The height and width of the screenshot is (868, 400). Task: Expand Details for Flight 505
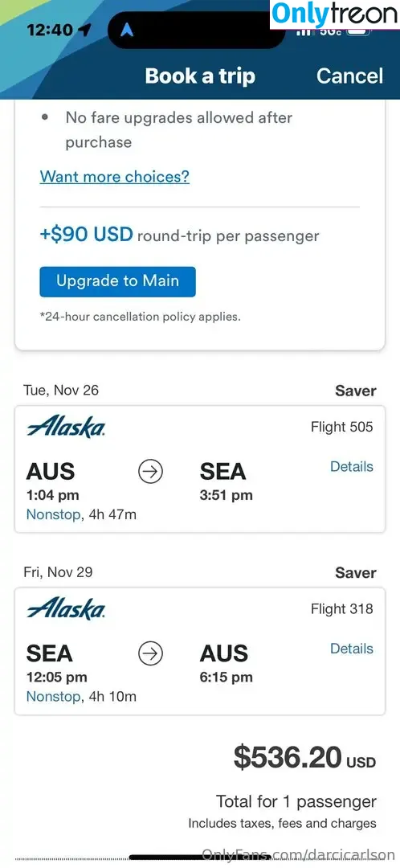tap(352, 467)
